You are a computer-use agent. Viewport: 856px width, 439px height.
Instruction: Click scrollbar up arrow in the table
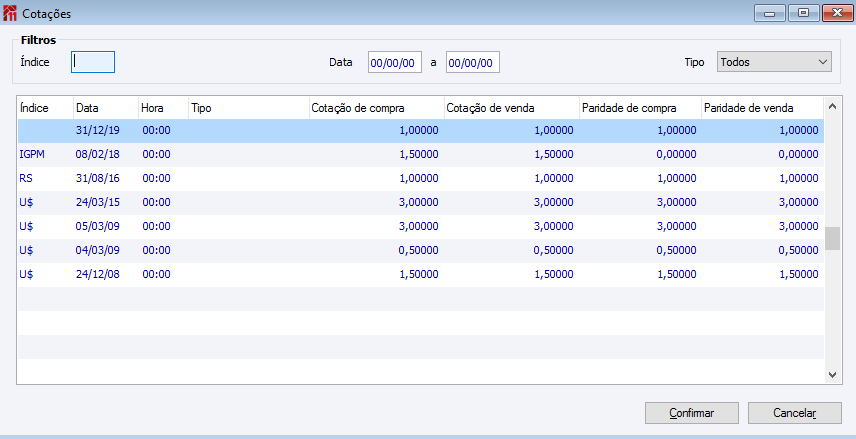tap(833, 106)
